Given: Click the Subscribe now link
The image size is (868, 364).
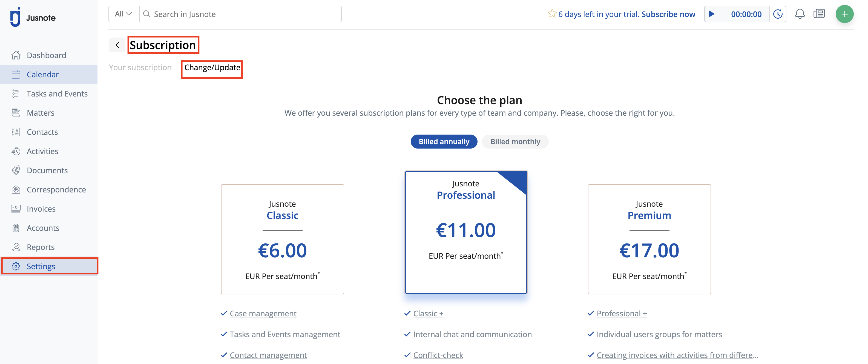Looking at the screenshot, I should click(668, 14).
